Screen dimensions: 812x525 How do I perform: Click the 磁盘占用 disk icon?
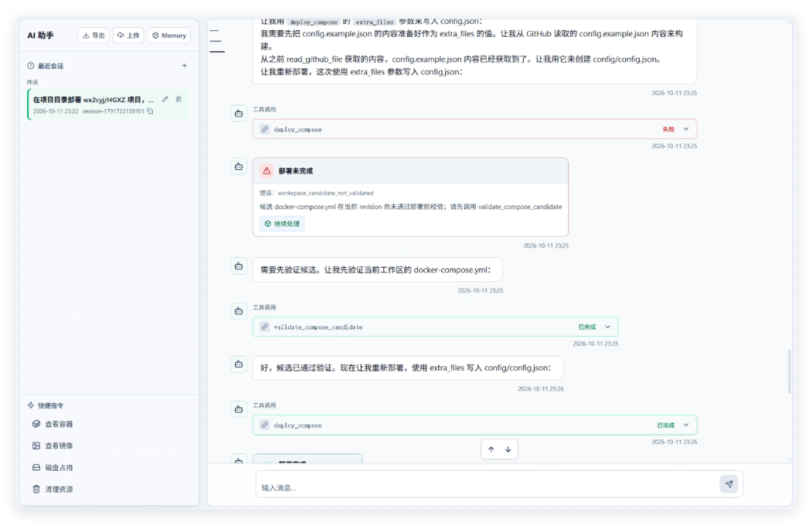point(36,468)
